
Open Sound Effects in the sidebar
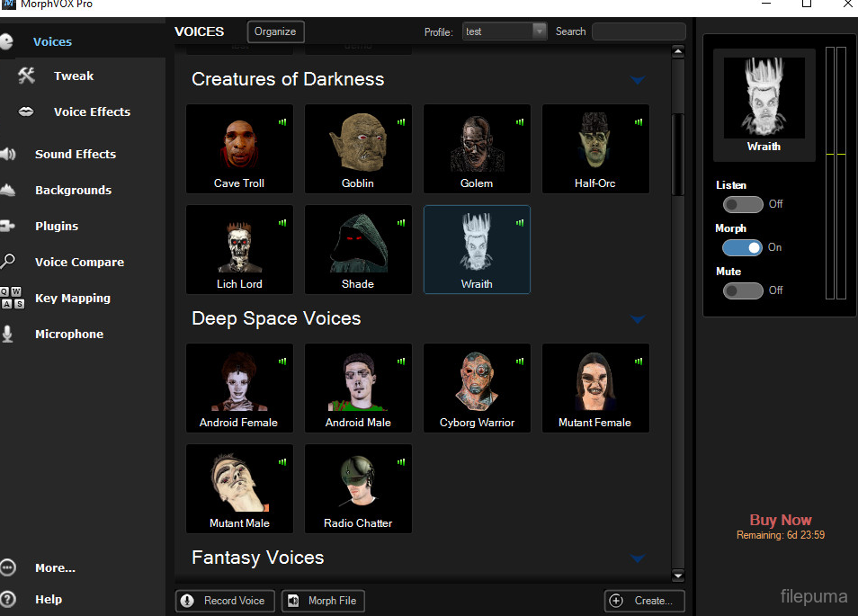tap(75, 155)
